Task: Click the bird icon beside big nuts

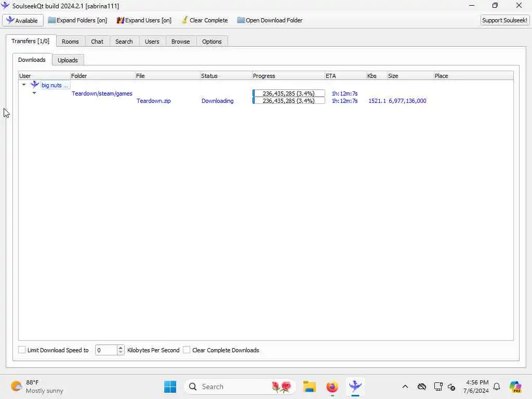Action: click(35, 85)
